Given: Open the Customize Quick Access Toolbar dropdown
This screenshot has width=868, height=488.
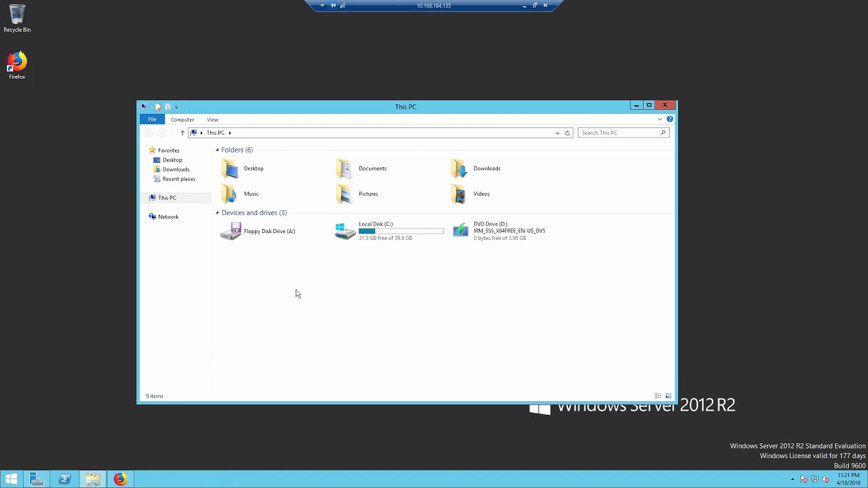Looking at the screenshot, I should (x=176, y=106).
